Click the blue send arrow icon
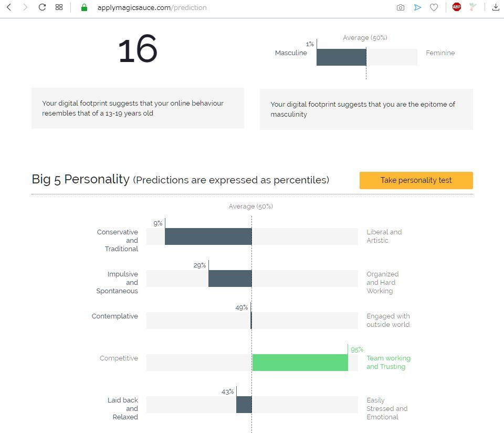This screenshot has height=433, width=504. point(417,7)
